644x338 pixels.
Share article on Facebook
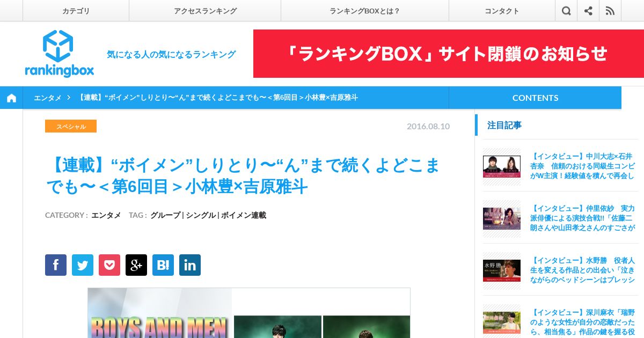point(56,265)
